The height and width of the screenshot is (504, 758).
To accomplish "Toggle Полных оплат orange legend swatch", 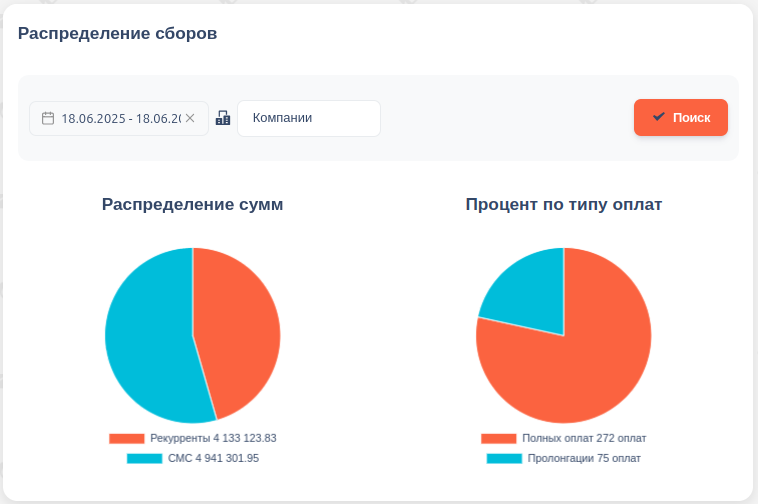I will pyautogui.click(x=498, y=438).
